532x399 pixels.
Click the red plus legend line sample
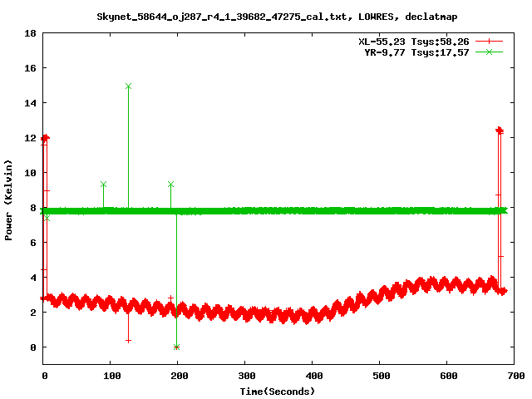[x=489, y=42]
